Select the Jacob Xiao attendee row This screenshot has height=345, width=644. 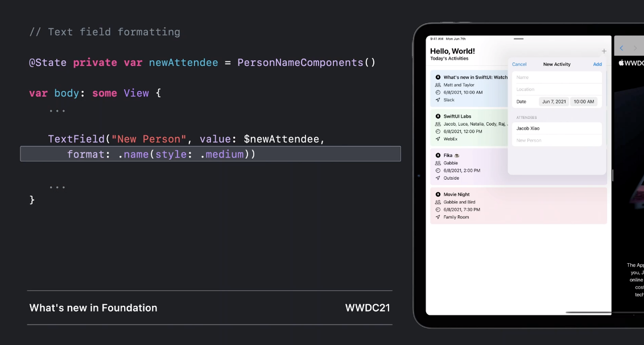(x=556, y=128)
